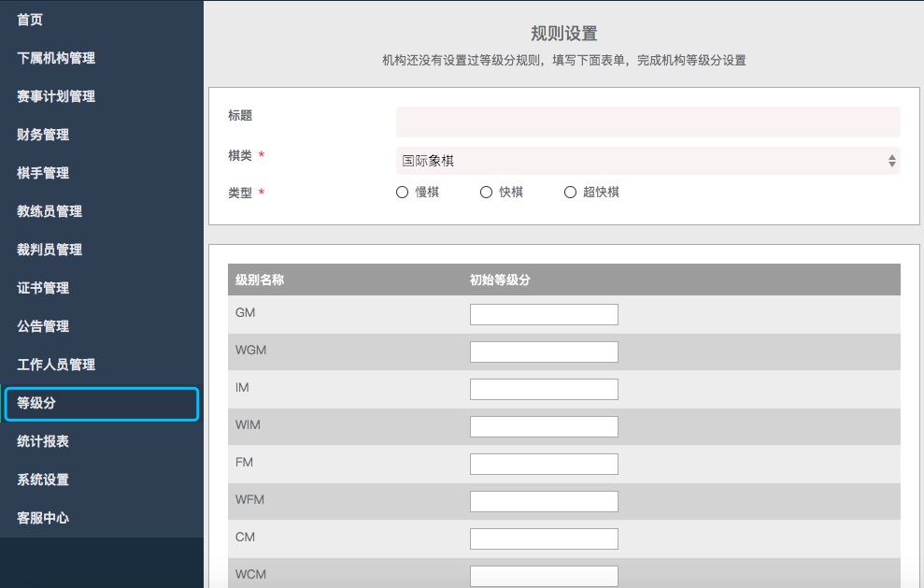Click the WCM level name cell
This screenshot has height=588, width=924.
[x=250, y=574]
